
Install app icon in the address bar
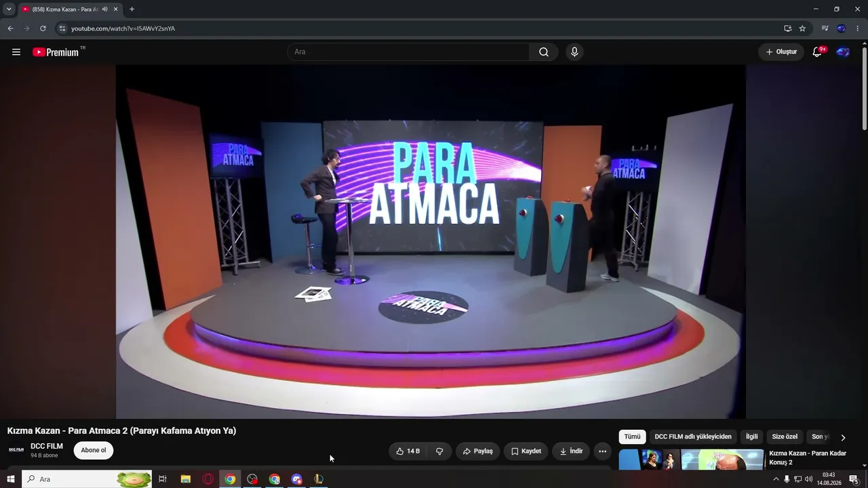787,28
